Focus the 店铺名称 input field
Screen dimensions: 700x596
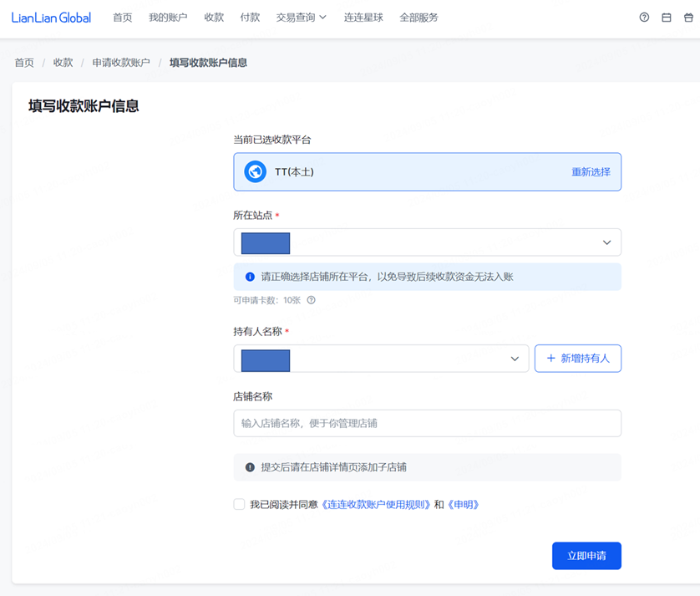(427, 423)
